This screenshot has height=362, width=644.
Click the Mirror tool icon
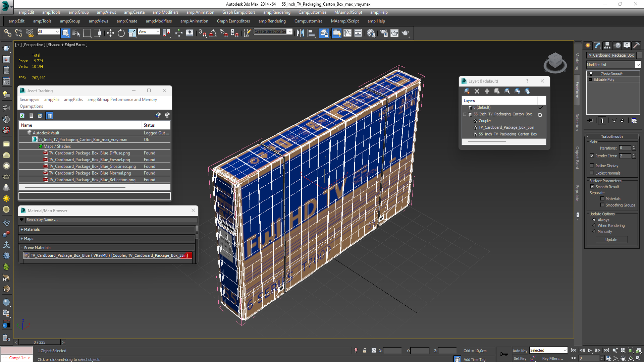(x=301, y=33)
